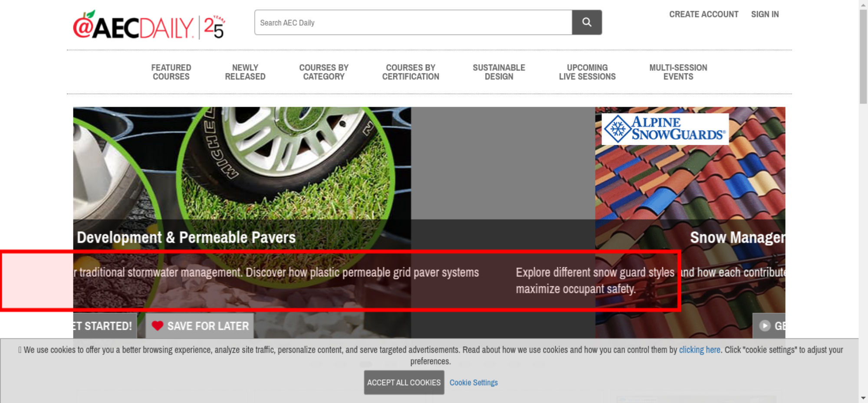Open the Newly Released menu item
The height and width of the screenshot is (403, 868).
pyautogui.click(x=245, y=72)
